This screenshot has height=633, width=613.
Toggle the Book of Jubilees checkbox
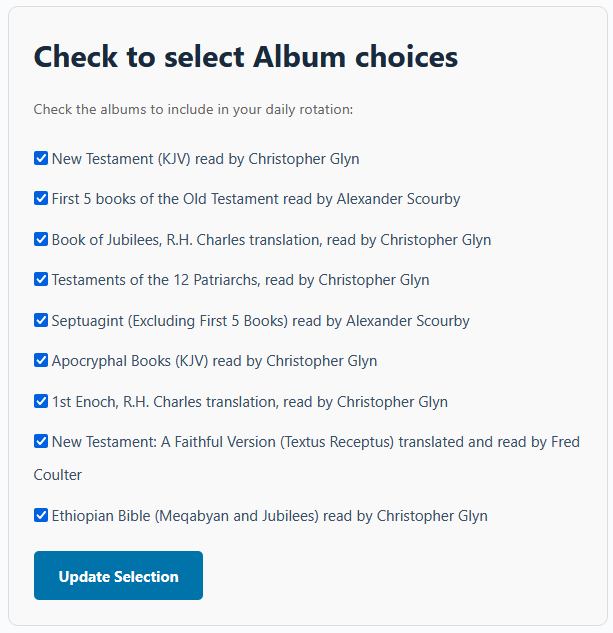[x=41, y=239]
